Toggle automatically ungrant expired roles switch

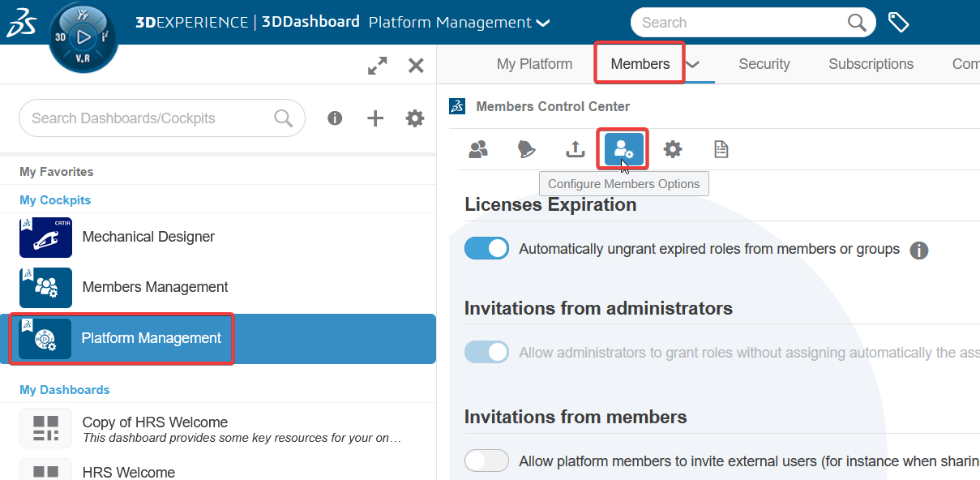[x=486, y=248]
